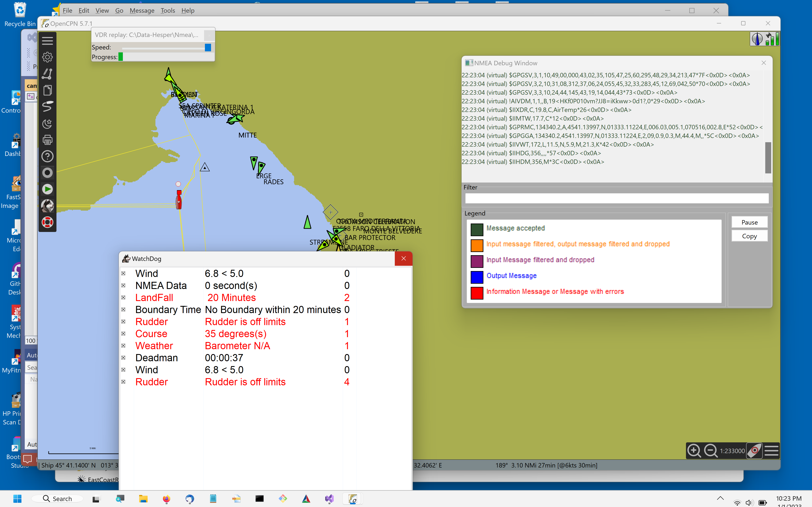812x507 pixels.
Task: Select the Create Route tool
Action: click(47, 74)
